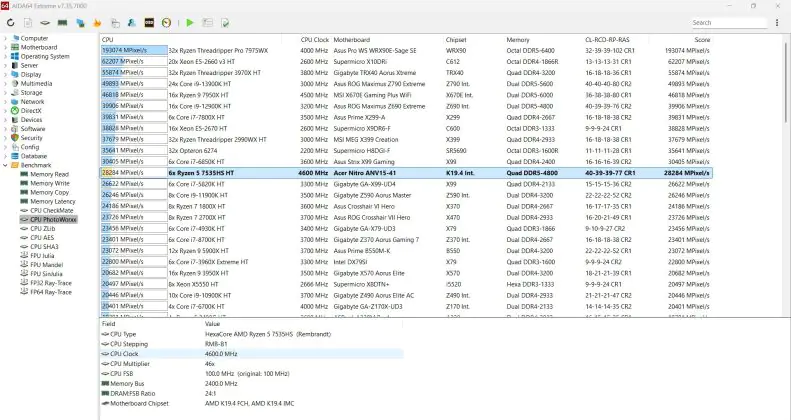The height and width of the screenshot is (420, 791).
Task: Select the 32x Ryzen Threadripper Pro 7975WX row
Action: click(x=406, y=50)
